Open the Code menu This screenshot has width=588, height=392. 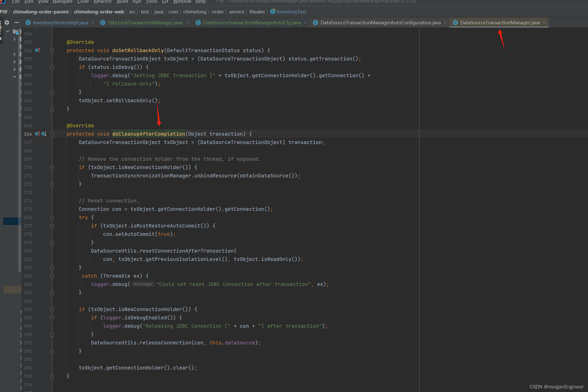point(83,2)
